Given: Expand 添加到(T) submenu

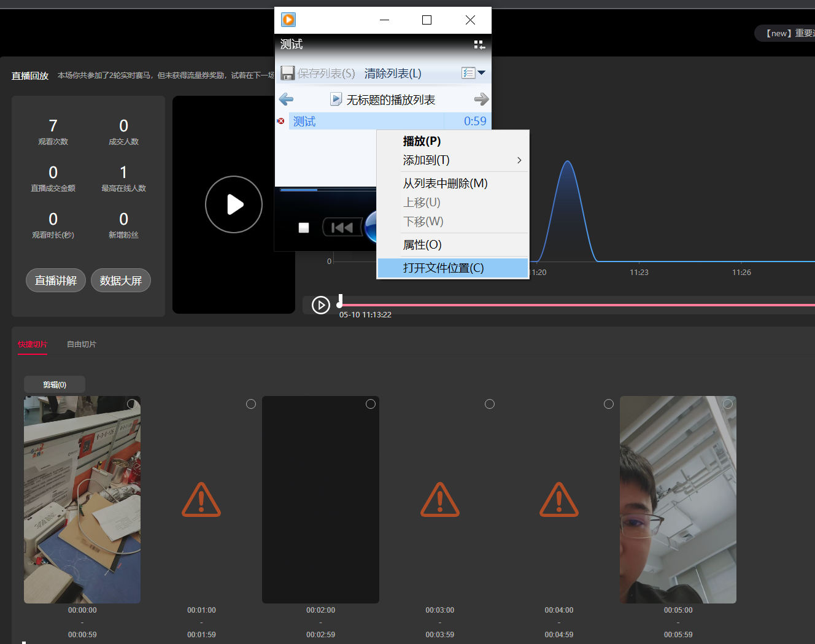Looking at the screenshot, I should pos(452,160).
